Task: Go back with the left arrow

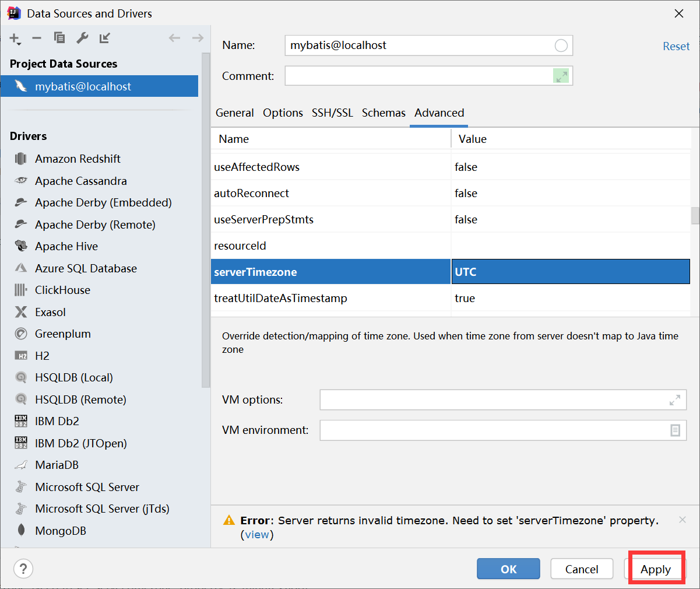Action: tap(174, 38)
